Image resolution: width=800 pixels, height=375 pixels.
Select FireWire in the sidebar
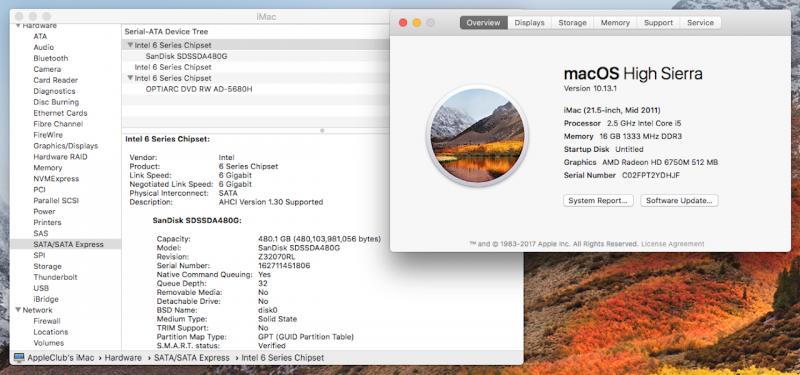coord(48,135)
